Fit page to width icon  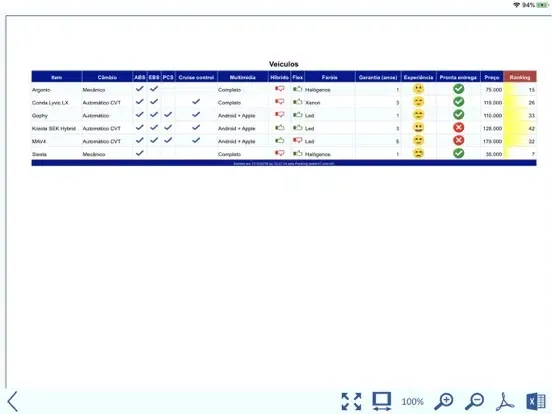click(x=382, y=401)
